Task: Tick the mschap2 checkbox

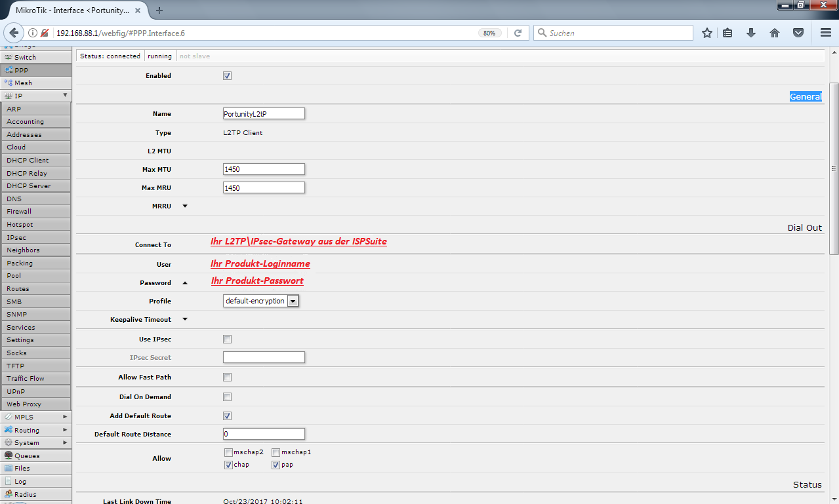Action: coord(228,452)
